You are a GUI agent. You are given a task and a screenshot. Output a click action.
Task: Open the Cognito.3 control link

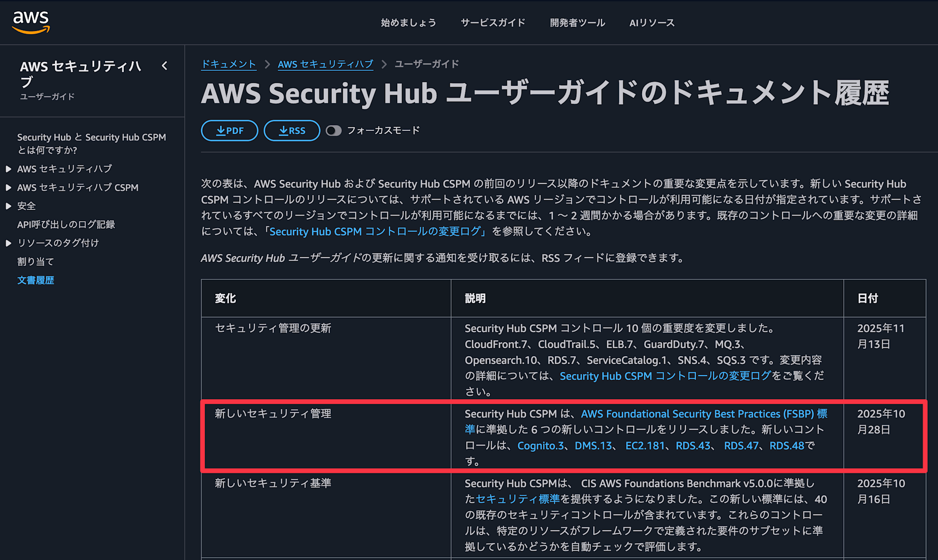(540, 446)
